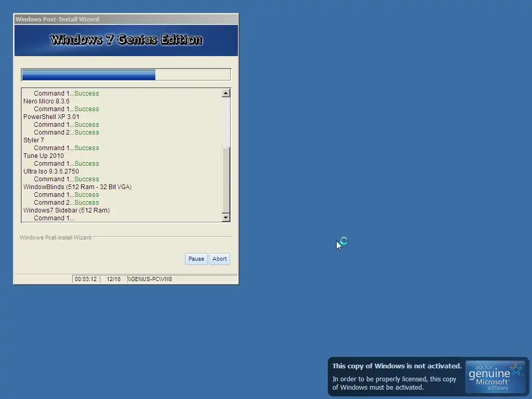Viewport: 532px width, 399px height.
Task: Select the Tune Up 2010 entry
Action: (x=44, y=156)
